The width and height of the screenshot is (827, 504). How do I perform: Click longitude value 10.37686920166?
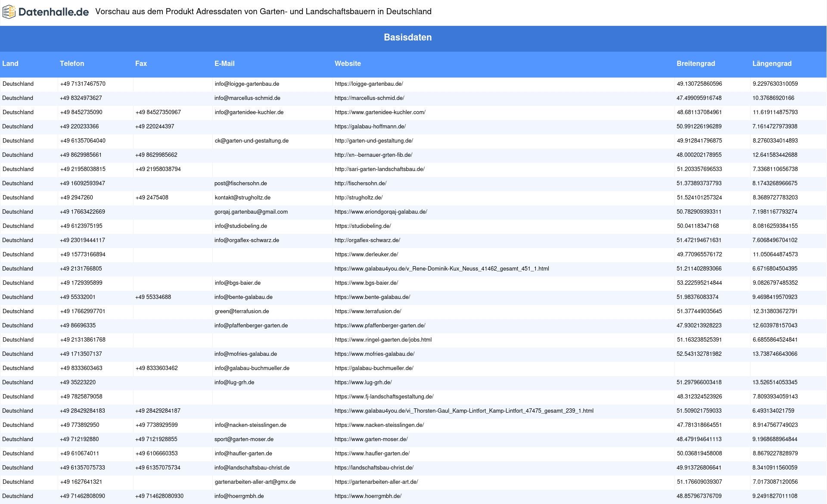click(773, 98)
